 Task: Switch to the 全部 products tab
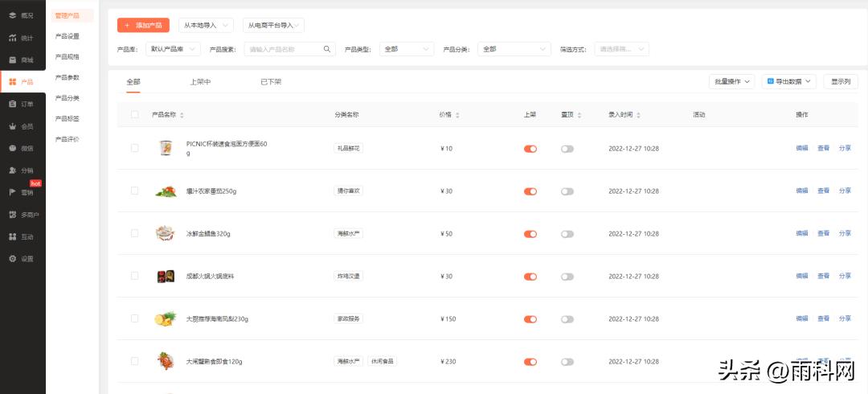133,82
